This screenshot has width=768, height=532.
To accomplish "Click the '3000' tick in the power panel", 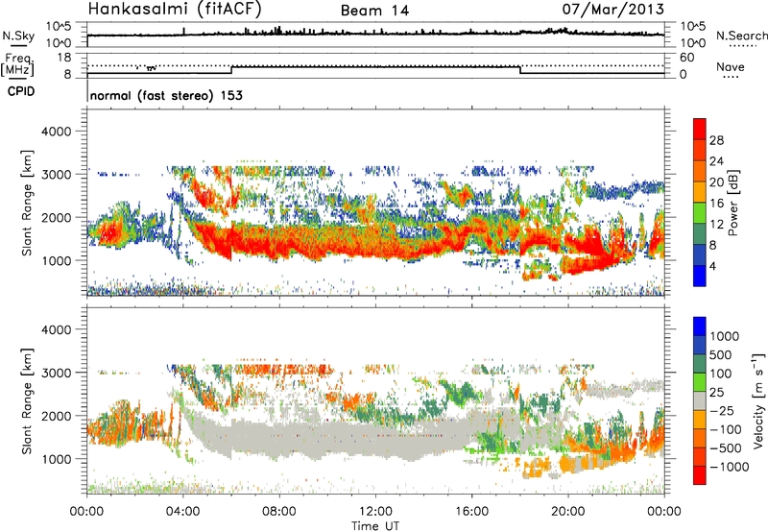I will [56, 175].
